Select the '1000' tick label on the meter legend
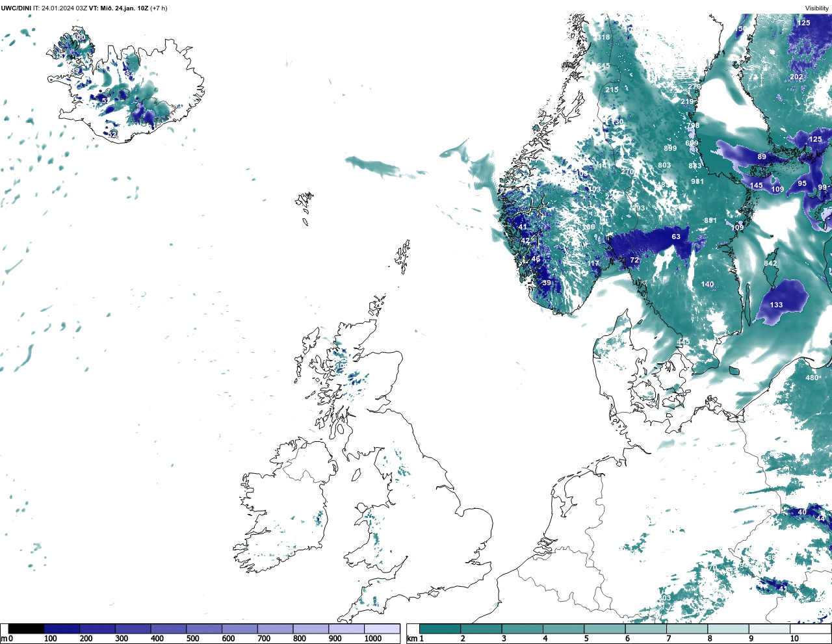The image size is (832, 644). pyautogui.click(x=373, y=639)
